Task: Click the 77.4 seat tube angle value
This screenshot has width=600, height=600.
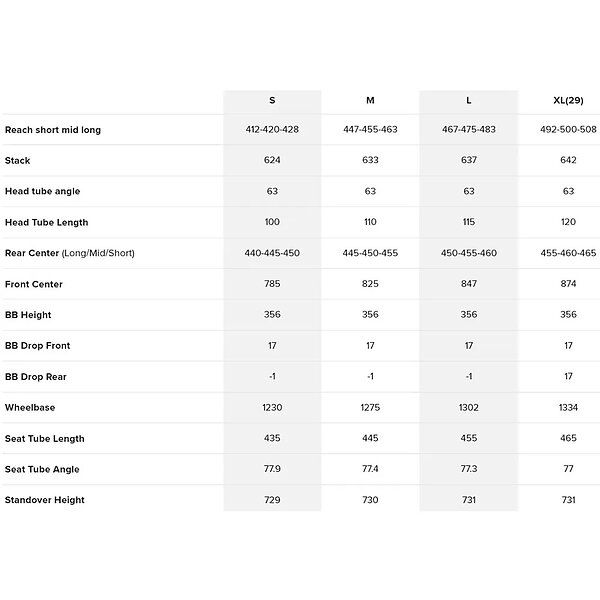Action: pyautogui.click(x=370, y=469)
